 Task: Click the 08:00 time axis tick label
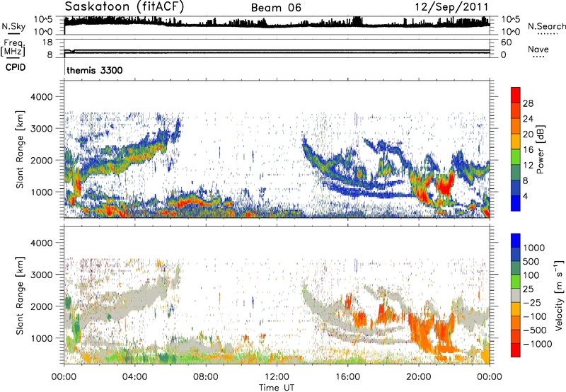[x=205, y=377]
